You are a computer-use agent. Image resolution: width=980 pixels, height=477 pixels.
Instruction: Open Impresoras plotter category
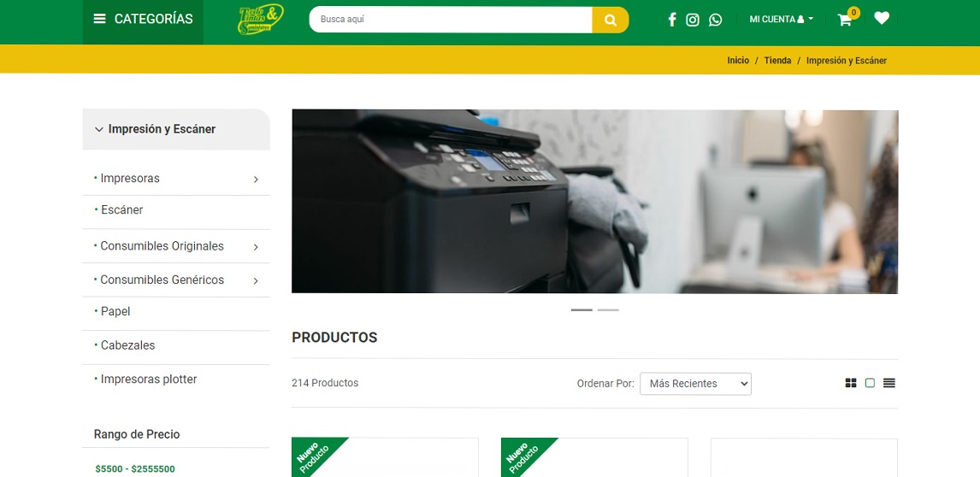point(149,380)
